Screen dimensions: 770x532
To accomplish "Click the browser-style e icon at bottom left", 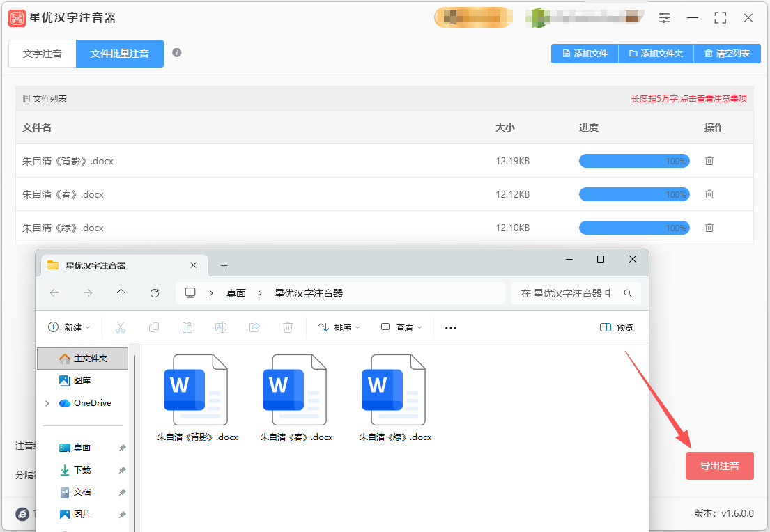I will pyautogui.click(x=22, y=514).
